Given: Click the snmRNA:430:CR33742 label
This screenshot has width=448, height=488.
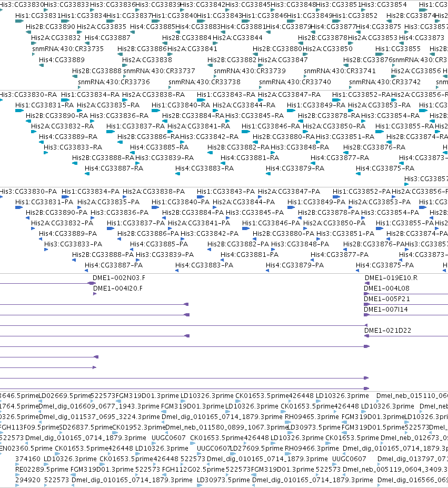Looking at the screenshot, I should pyautogui.click(x=385, y=82).
